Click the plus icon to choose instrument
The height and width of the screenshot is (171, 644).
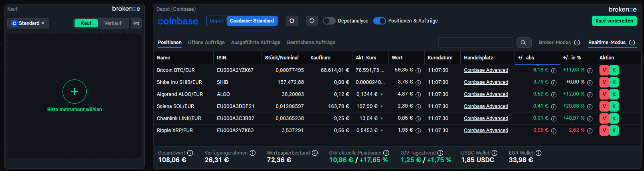pyautogui.click(x=75, y=92)
